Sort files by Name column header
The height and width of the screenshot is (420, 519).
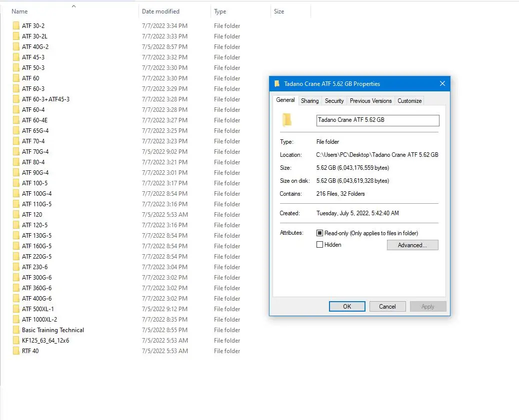coord(19,11)
